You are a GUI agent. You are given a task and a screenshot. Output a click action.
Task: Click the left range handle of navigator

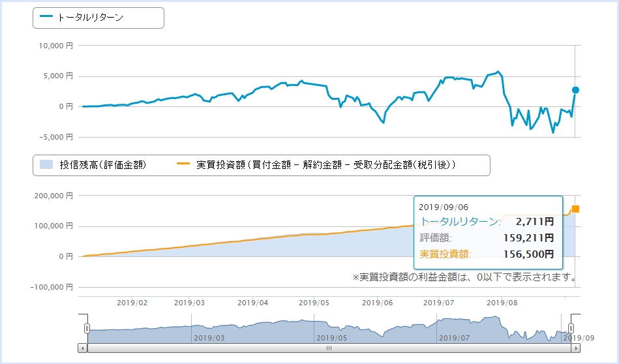pos(87,328)
